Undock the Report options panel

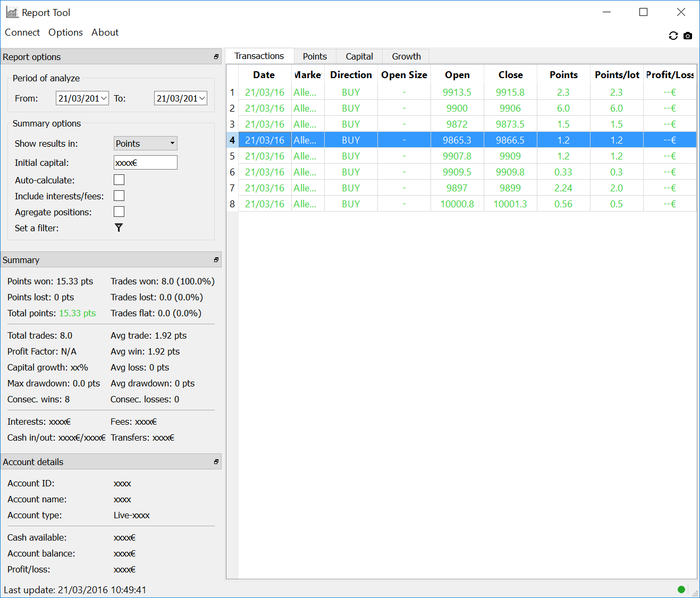tap(216, 57)
